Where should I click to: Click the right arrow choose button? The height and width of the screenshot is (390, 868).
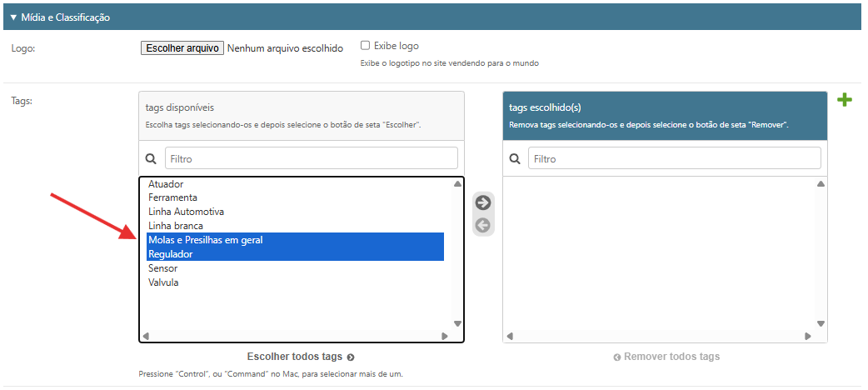pyautogui.click(x=483, y=202)
